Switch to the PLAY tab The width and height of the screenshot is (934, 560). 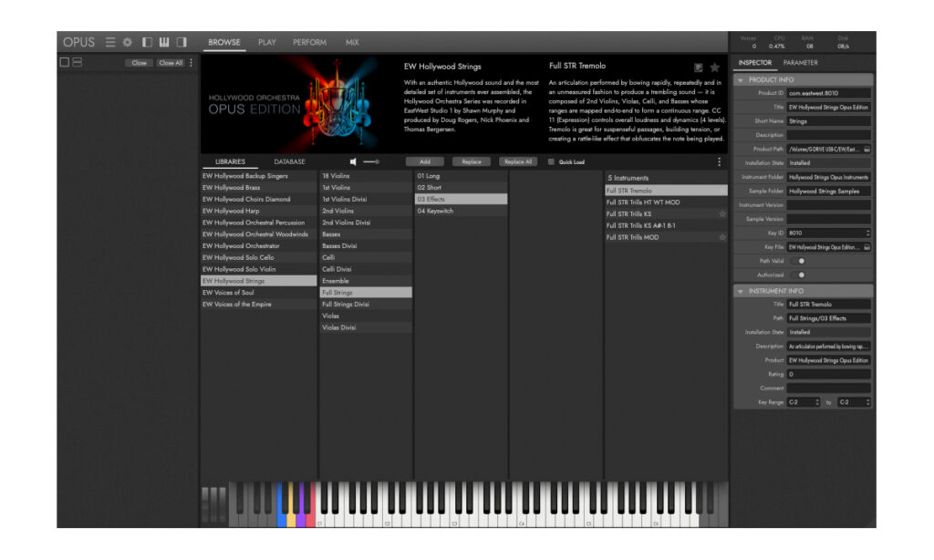click(267, 42)
